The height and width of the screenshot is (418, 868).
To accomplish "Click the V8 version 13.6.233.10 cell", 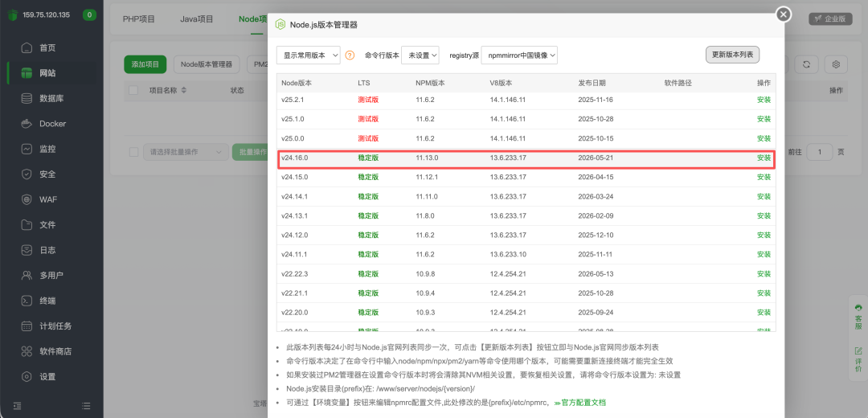I will click(508, 255).
